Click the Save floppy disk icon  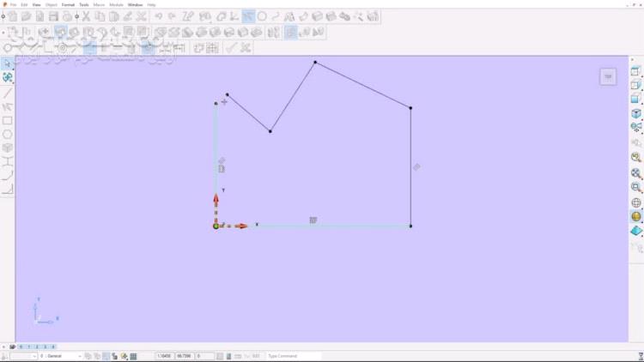(53, 16)
